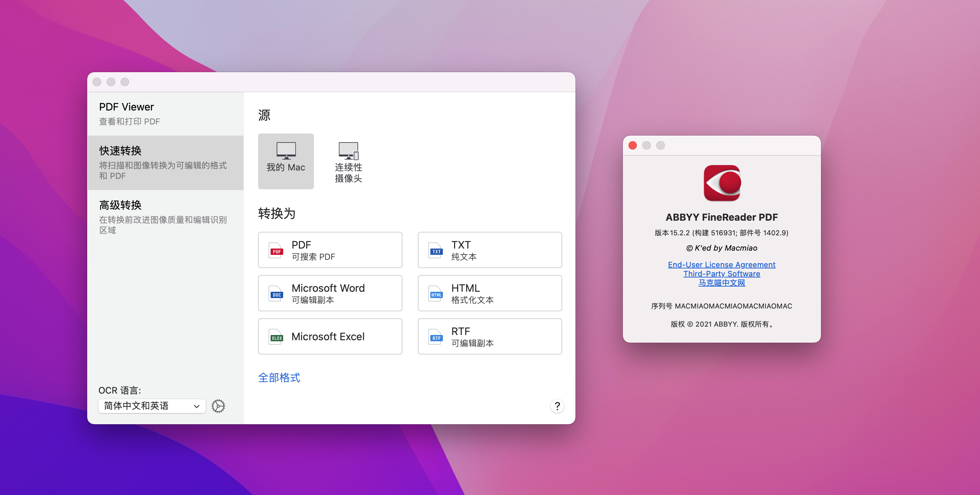Open OCR language dropdown
Screen dimensions: 980x495
pos(152,406)
